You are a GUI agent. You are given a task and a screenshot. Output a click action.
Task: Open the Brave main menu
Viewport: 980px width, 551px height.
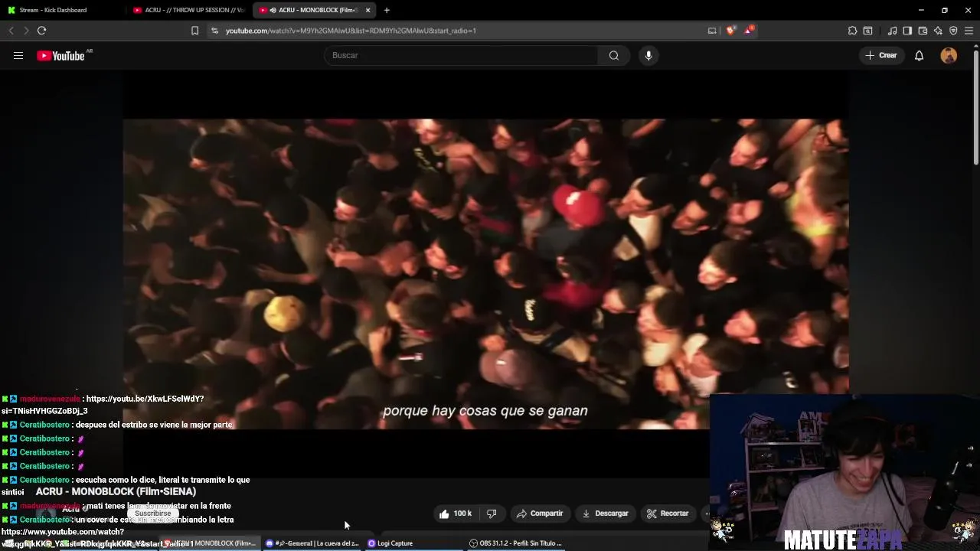tap(969, 31)
